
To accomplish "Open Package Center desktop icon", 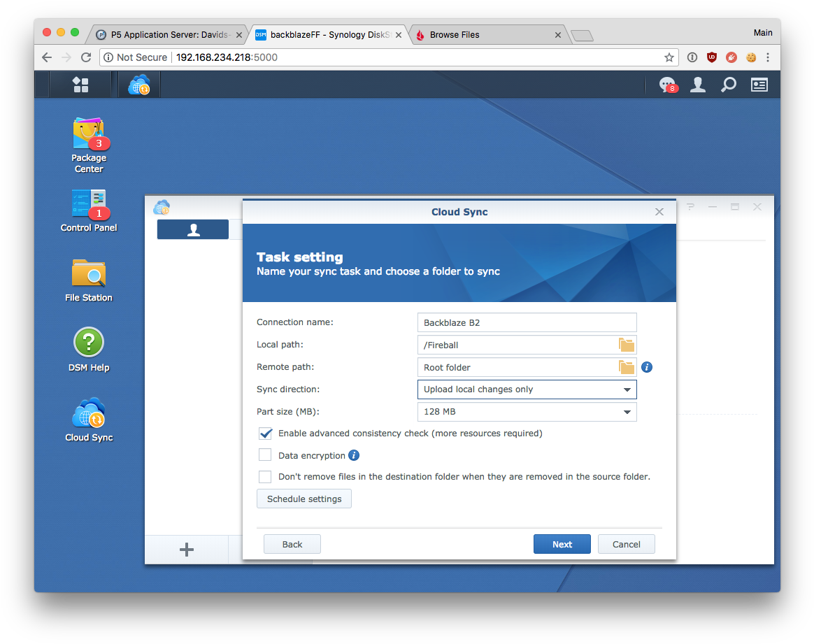I will (89, 146).
